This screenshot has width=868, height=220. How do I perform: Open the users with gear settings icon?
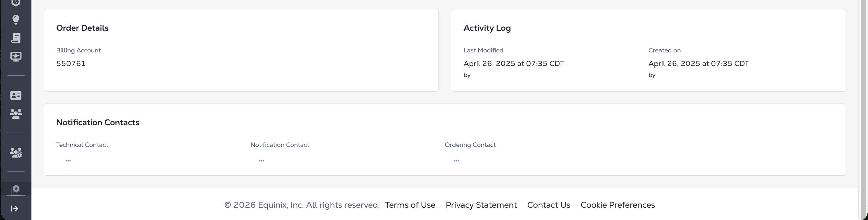(x=16, y=153)
